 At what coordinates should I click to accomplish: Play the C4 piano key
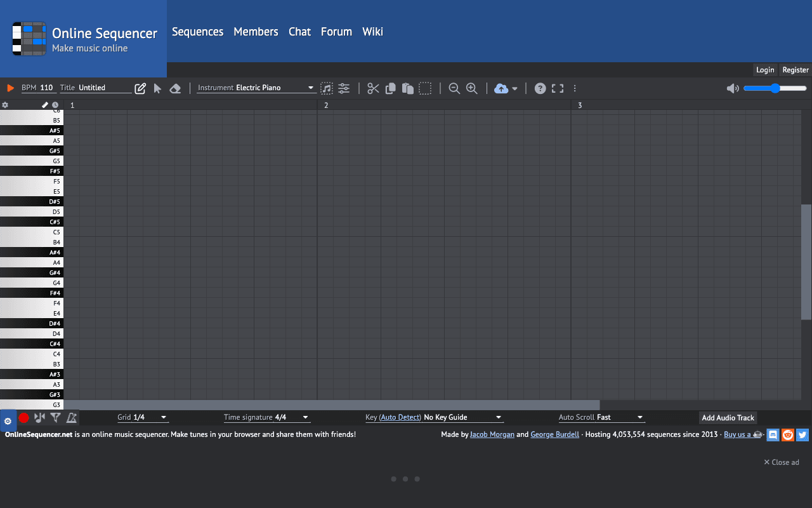32,354
